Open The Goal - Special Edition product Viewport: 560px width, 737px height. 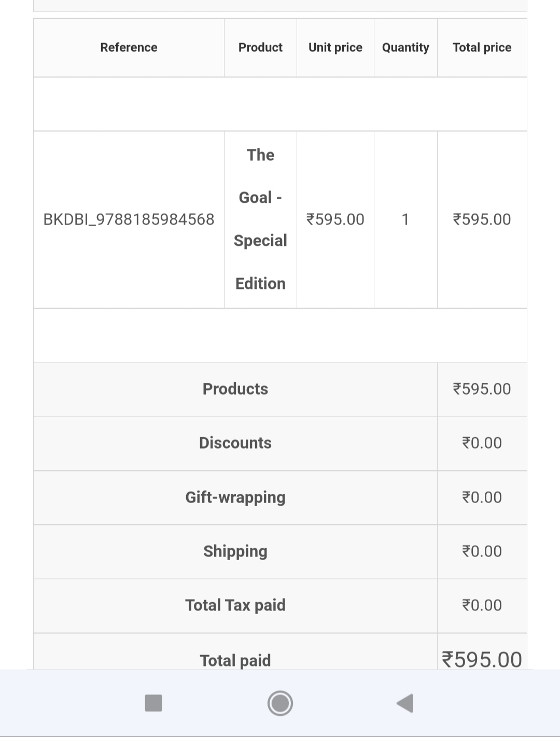click(x=260, y=219)
